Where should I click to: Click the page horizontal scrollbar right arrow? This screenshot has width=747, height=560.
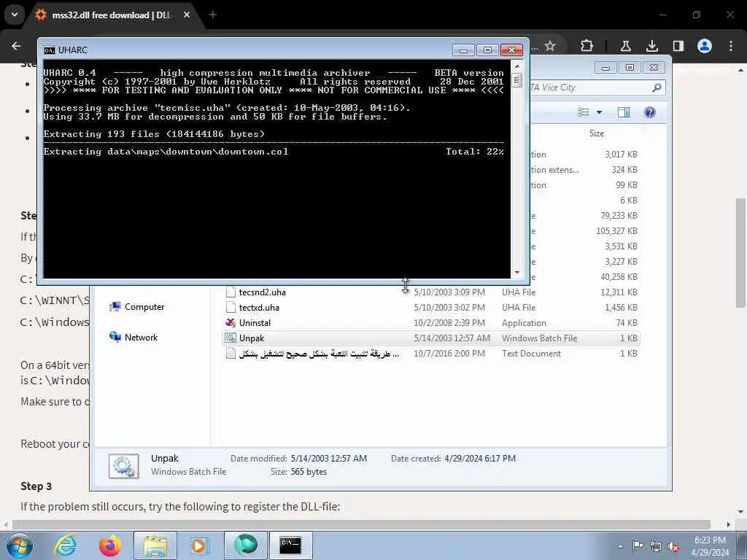pyautogui.click(x=729, y=524)
